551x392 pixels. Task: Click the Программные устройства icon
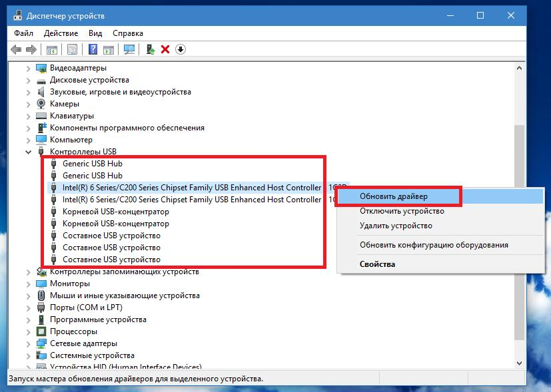pos(41,319)
